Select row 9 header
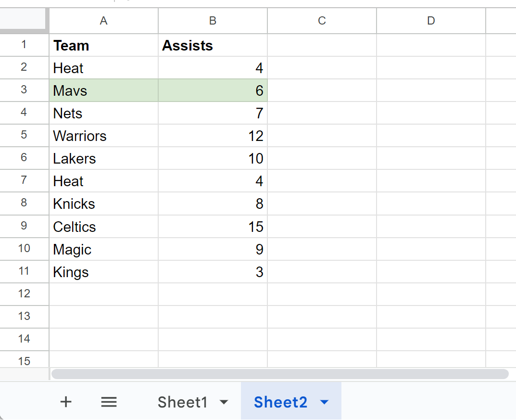 pos(24,226)
